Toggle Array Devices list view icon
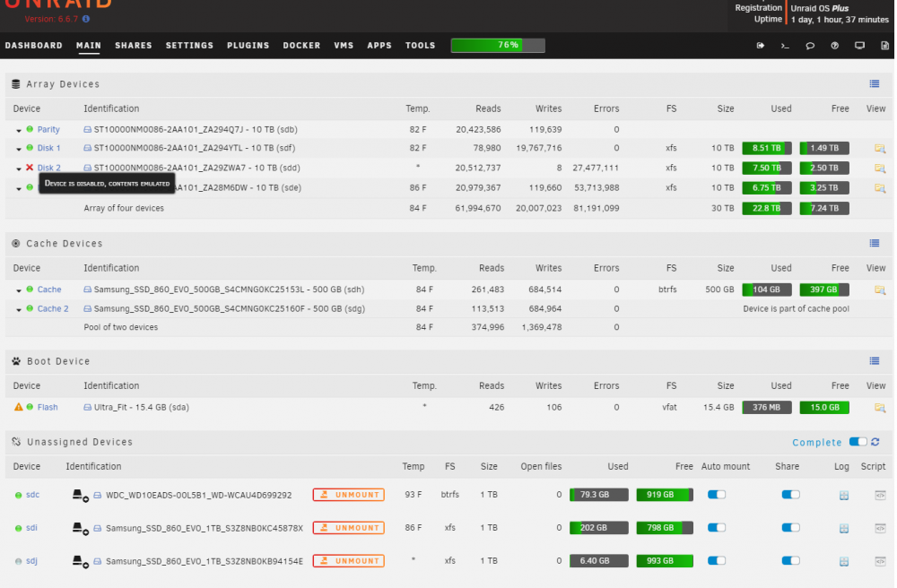 click(874, 84)
